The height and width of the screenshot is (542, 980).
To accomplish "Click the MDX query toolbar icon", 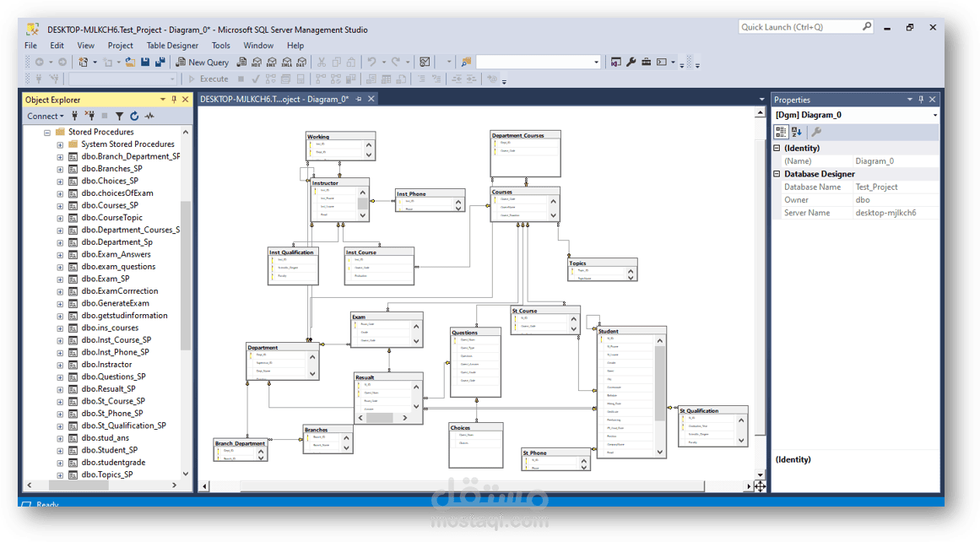I will coord(257,62).
